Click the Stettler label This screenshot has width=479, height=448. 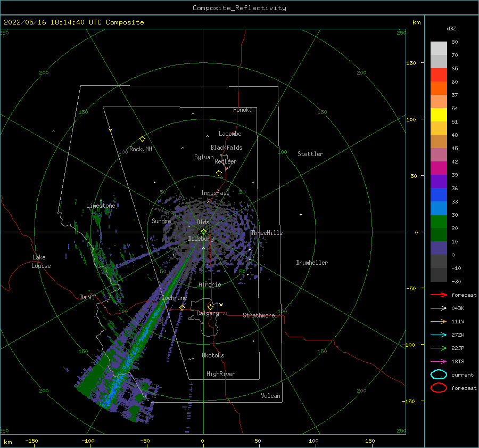[310, 154]
